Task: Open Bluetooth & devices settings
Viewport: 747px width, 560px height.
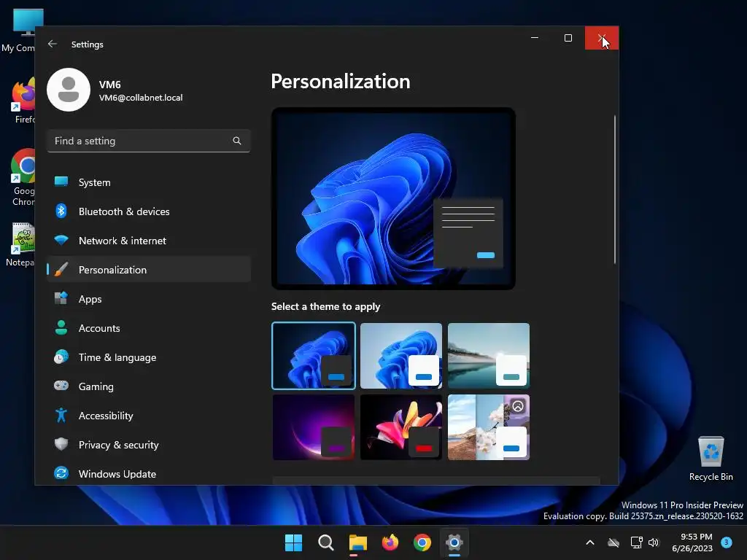Action: tap(149, 211)
